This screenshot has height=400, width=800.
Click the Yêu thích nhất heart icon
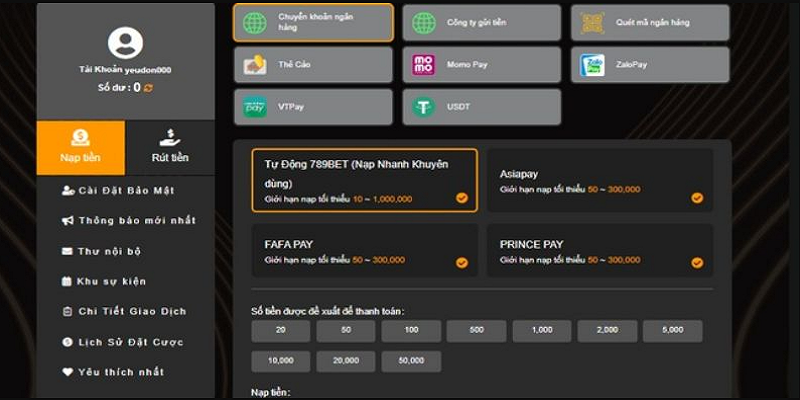[67, 372]
